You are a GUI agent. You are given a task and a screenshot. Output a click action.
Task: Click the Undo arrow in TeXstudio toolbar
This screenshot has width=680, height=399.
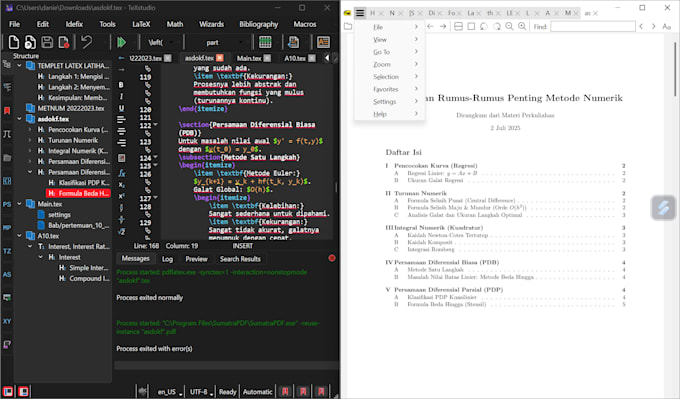tap(87, 43)
